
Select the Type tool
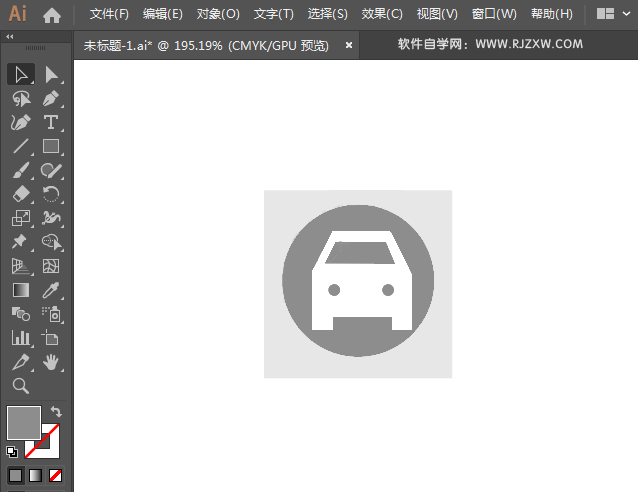point(51,122)
